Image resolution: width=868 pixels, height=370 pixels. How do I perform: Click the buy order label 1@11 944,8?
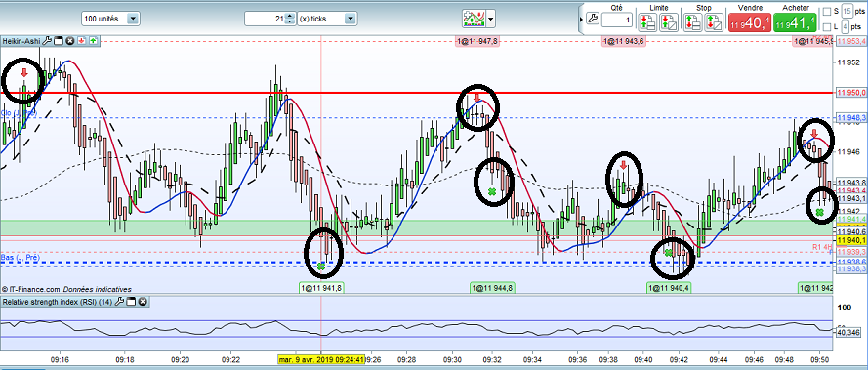tap(493, 287)
